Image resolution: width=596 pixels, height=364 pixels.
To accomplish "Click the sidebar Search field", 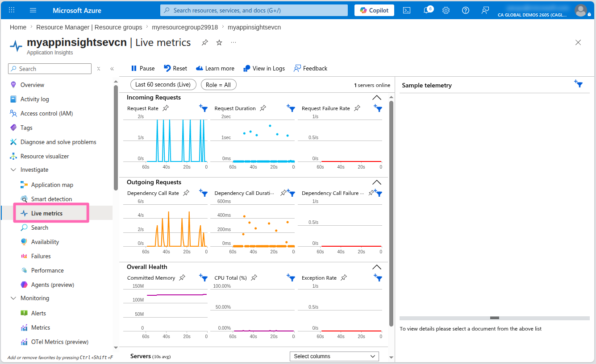I will coord(50,69).
